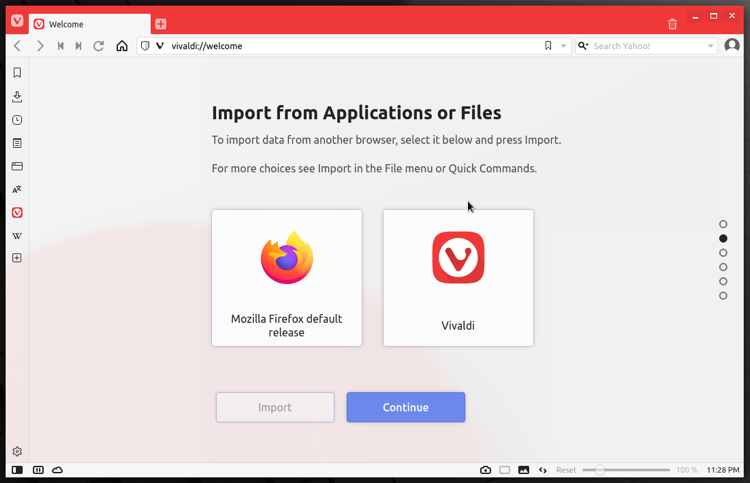Open the History panel
The height and width of the screenshot is (483, 750).
17,120
